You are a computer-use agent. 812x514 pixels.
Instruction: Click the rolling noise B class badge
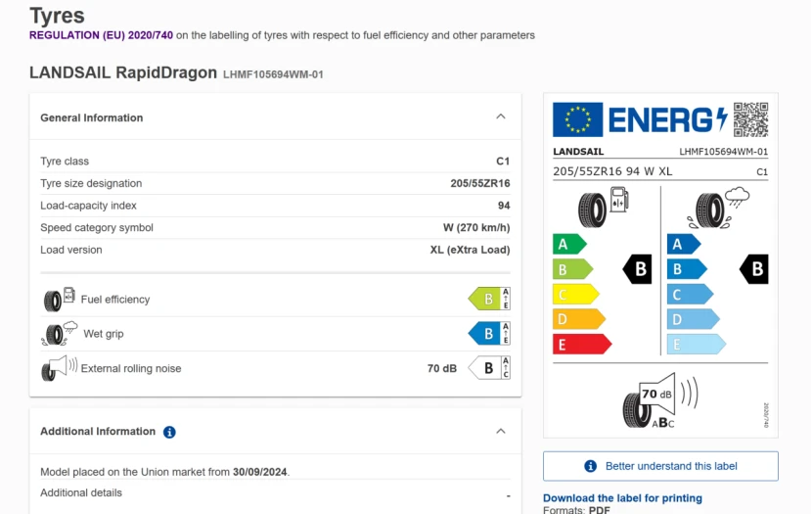click(x=489, y=369)
